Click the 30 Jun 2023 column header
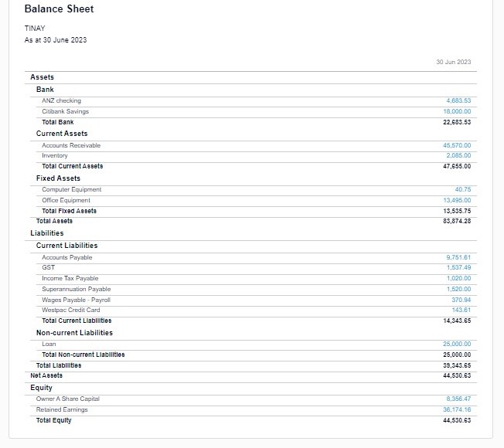The height and width of the screenshot is (448, 504). 454,62
